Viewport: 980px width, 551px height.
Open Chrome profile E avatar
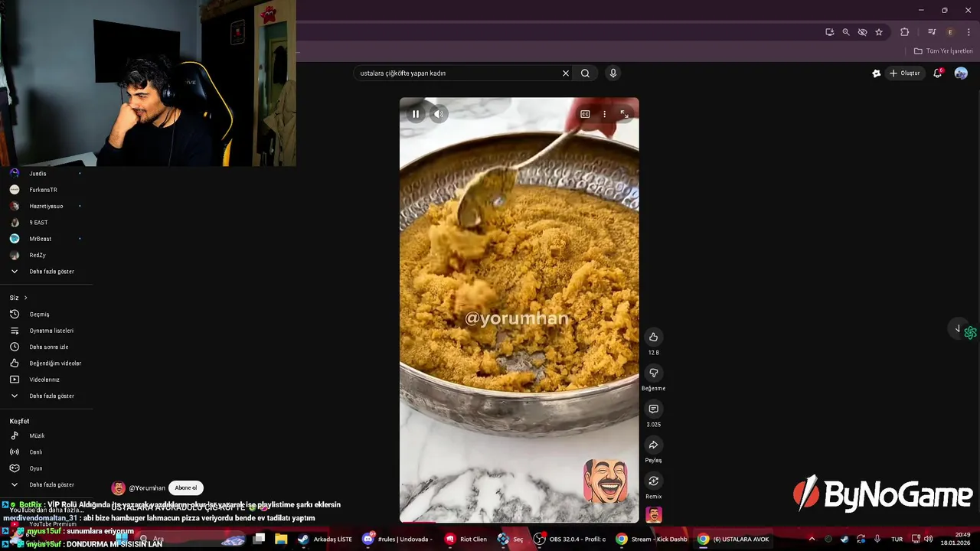coord(950,32)
